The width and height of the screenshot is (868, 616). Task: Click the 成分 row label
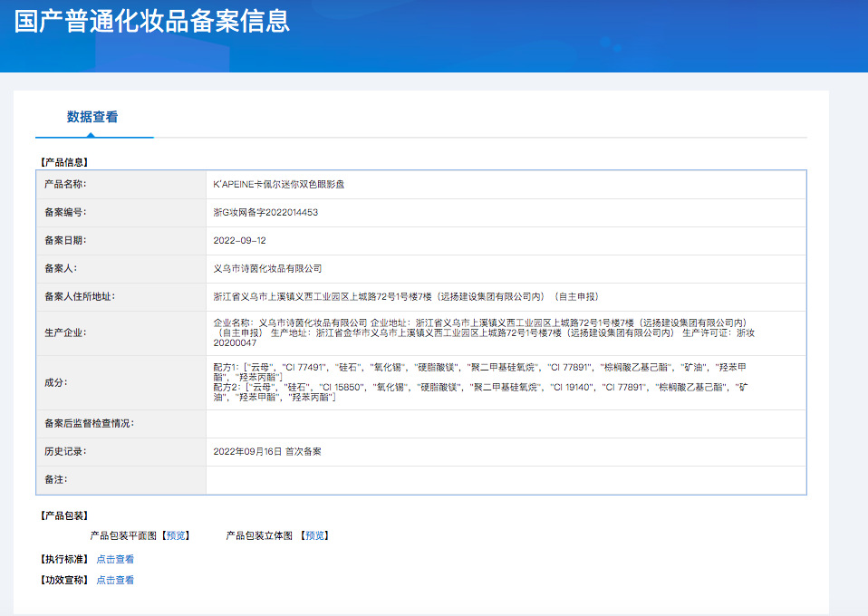tap(56, 382)
